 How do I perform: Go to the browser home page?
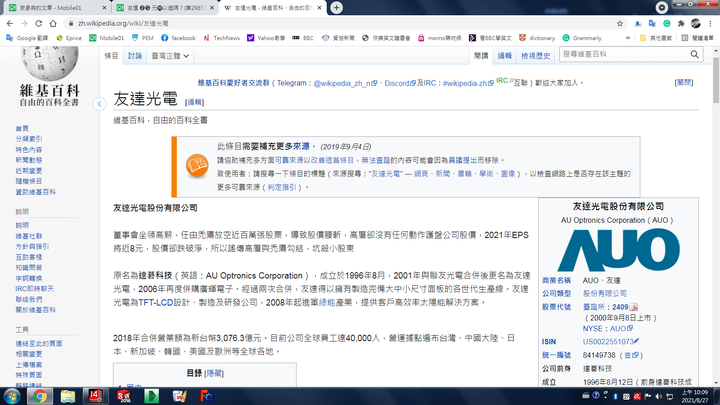tap(53, 23)
